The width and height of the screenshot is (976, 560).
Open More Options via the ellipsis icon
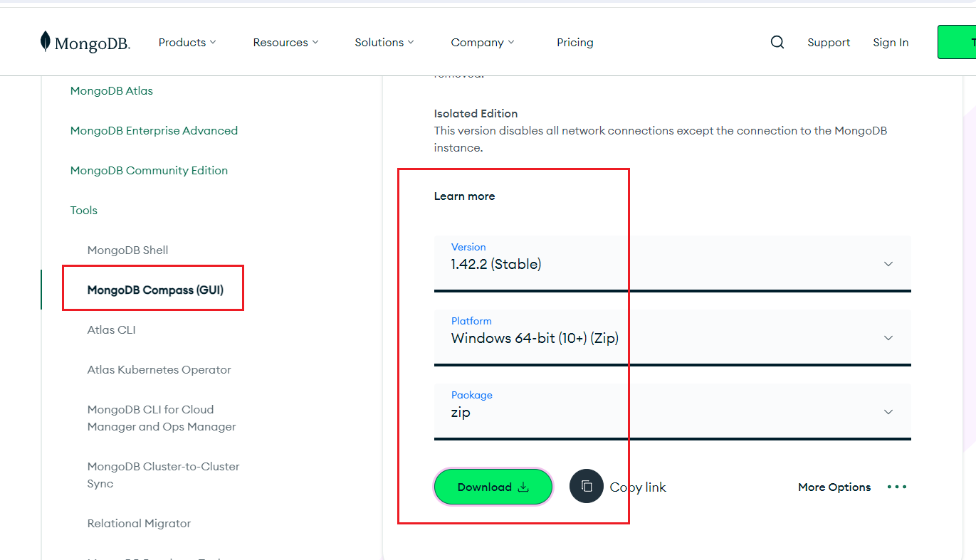tap(896, 487)
